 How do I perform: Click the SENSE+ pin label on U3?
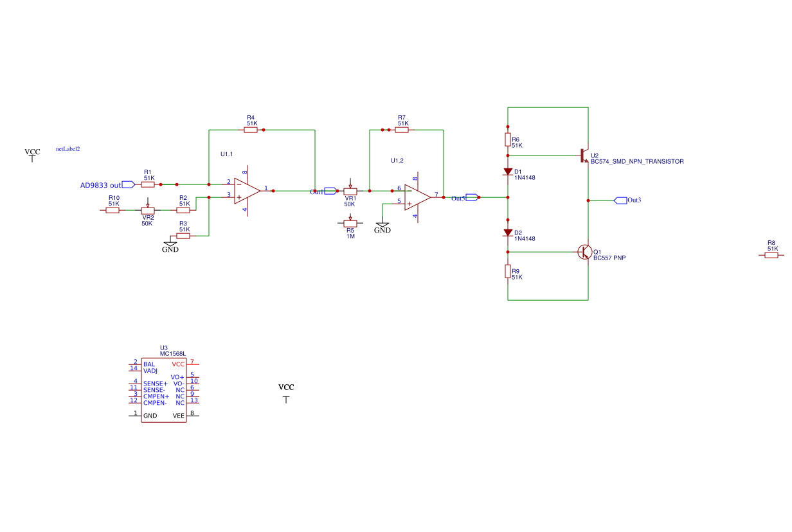(155, 384)
